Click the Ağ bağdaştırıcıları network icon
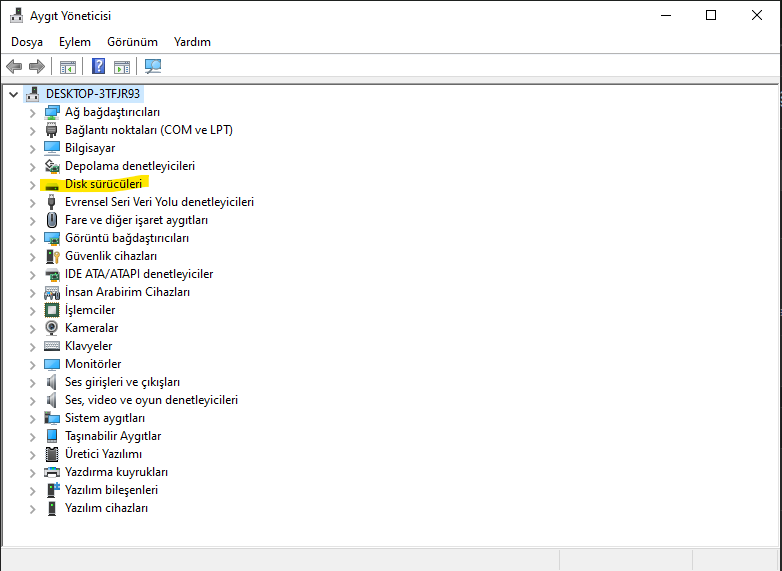The height and width of the screenshot is (571, 782). coord(52,112)
